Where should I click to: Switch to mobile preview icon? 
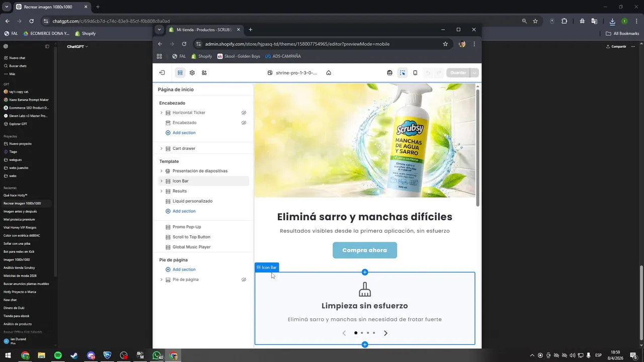point(415,73)
